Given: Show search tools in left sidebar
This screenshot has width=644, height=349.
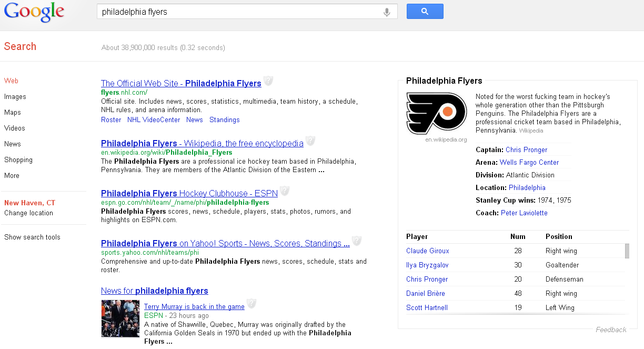Looking at the screenshot, I should pyautogui.click(x=32, y=237).
